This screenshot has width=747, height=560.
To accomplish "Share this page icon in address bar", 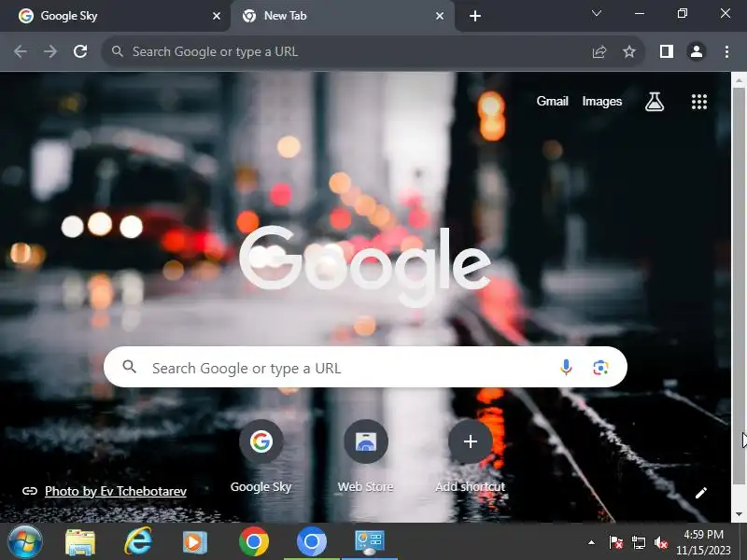I will click(x=599, y=51).
